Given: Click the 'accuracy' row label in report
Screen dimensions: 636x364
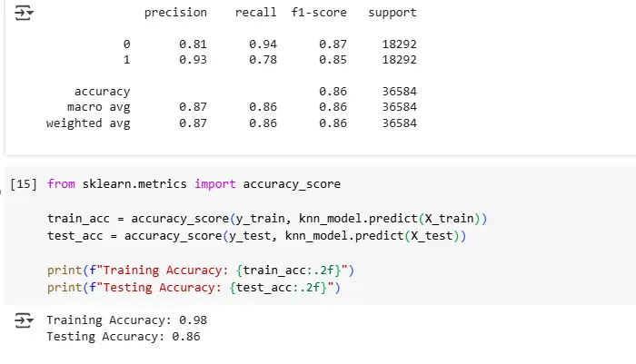Looking at the screenshot, I should tap(102, 92).
